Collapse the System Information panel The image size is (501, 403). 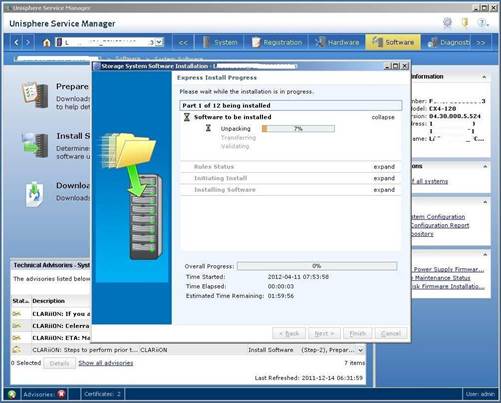point(484,77)
